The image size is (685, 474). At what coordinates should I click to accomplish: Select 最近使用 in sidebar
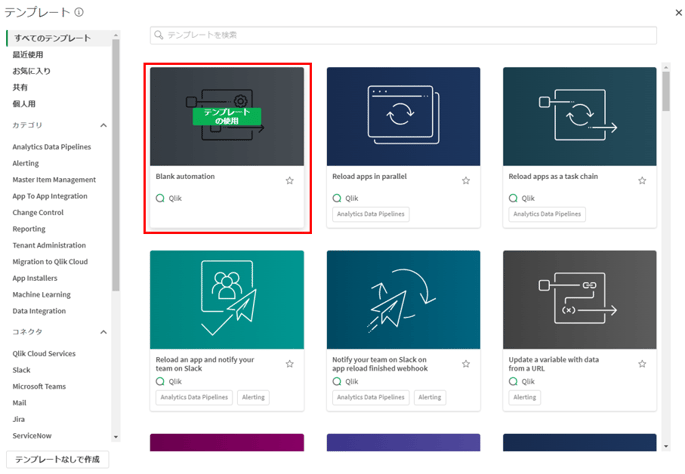[x=28, y=55]
